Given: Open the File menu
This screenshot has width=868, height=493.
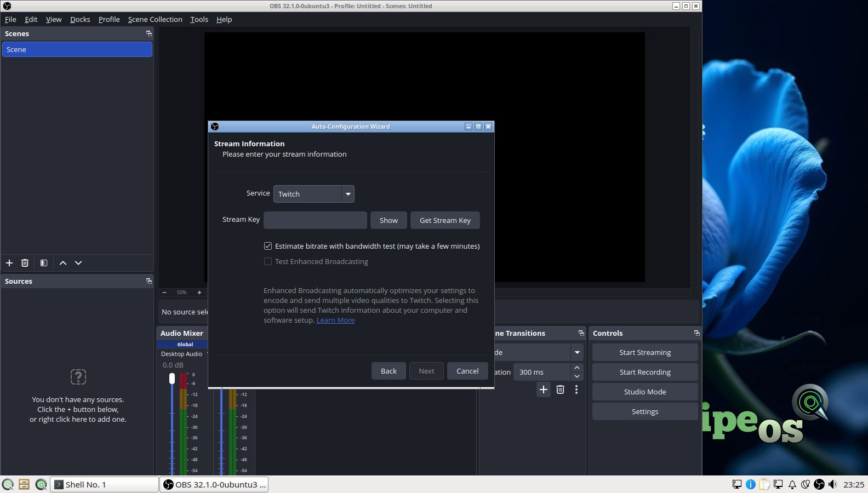Looking at the screenshot, I should 10,19.
